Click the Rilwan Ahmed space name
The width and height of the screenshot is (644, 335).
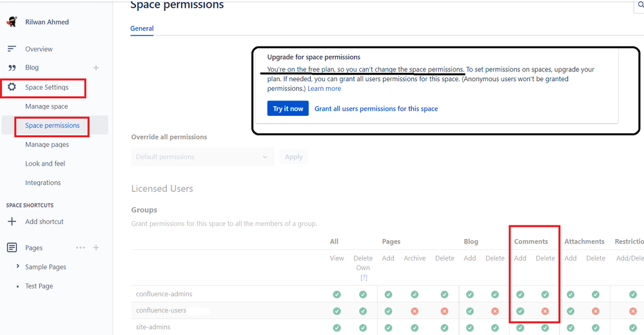[47, 22]
